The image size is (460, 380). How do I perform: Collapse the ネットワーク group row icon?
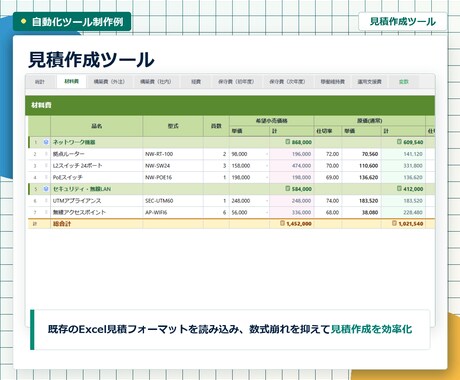tap(46, 142)
